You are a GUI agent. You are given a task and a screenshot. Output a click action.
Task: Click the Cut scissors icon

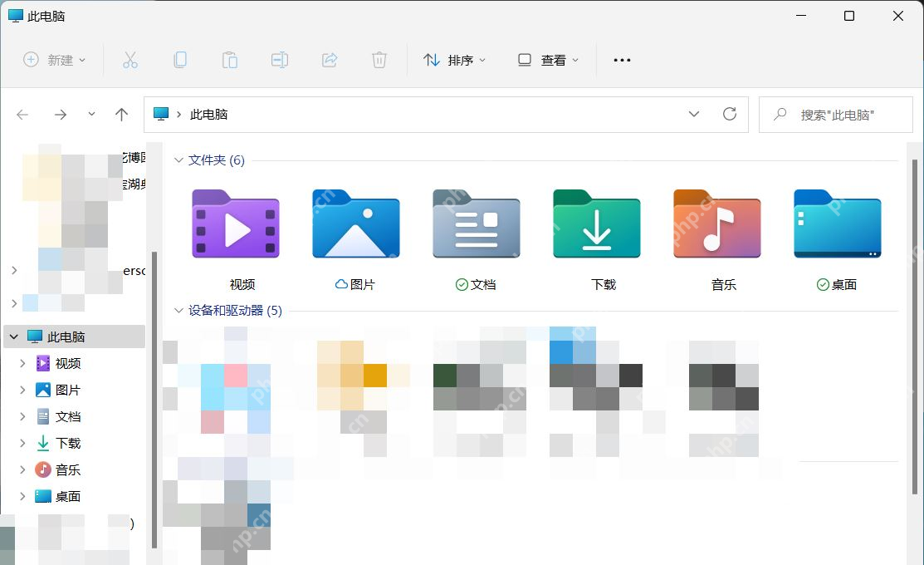pos(130,60)
